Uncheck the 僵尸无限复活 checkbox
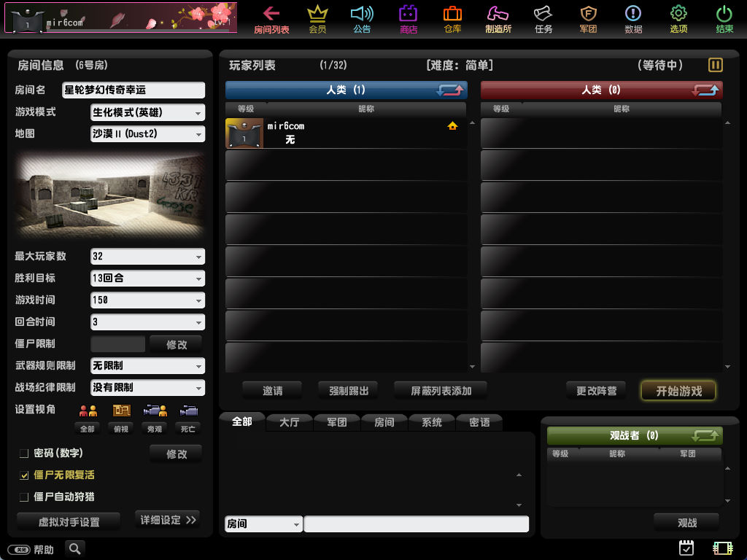747x560 pixels. point(24,475)
